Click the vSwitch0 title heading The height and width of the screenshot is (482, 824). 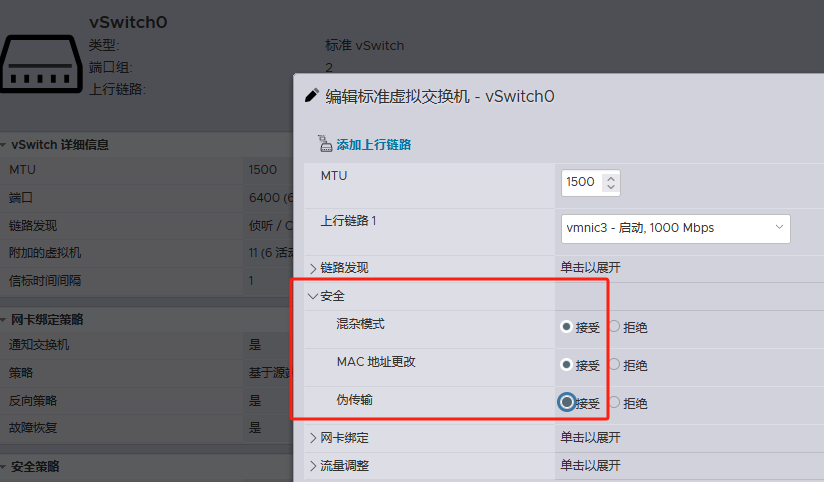pyautogui.click(x=128, y=22)
